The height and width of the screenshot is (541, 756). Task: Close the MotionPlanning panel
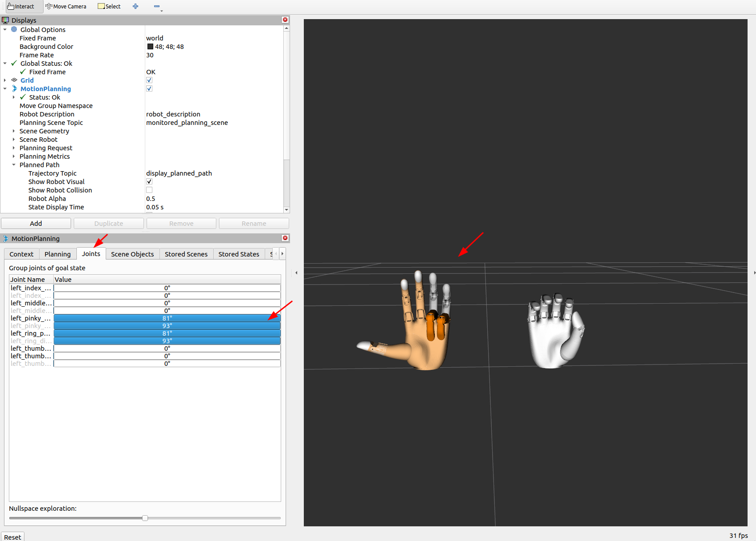[x=285, y=238]
